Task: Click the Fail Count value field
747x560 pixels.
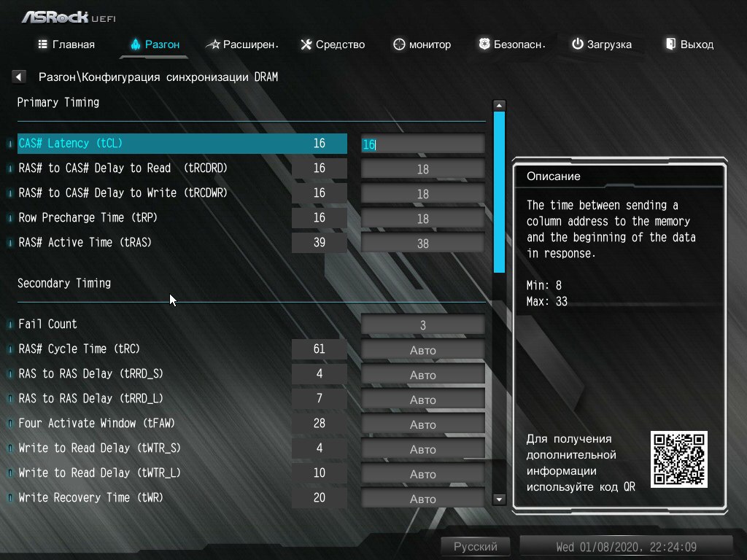Action: 422,324
